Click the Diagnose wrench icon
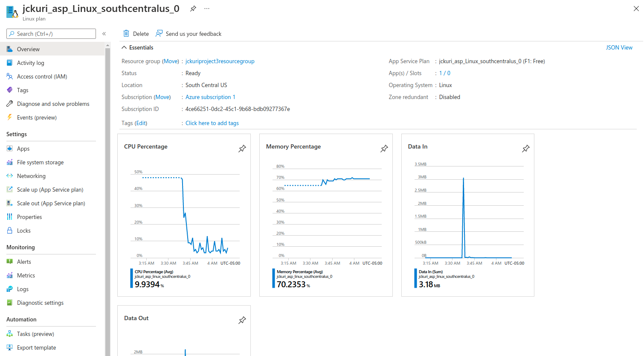 pyautogui.click(x=9, y=104)
